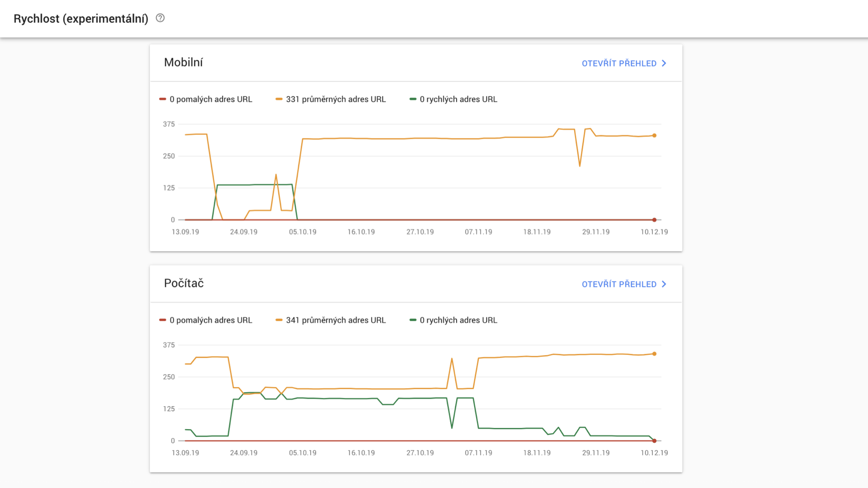868x488 pixels.
Task: Click the help icon next to Rychlost title
Action: click(x=160, y=18)
